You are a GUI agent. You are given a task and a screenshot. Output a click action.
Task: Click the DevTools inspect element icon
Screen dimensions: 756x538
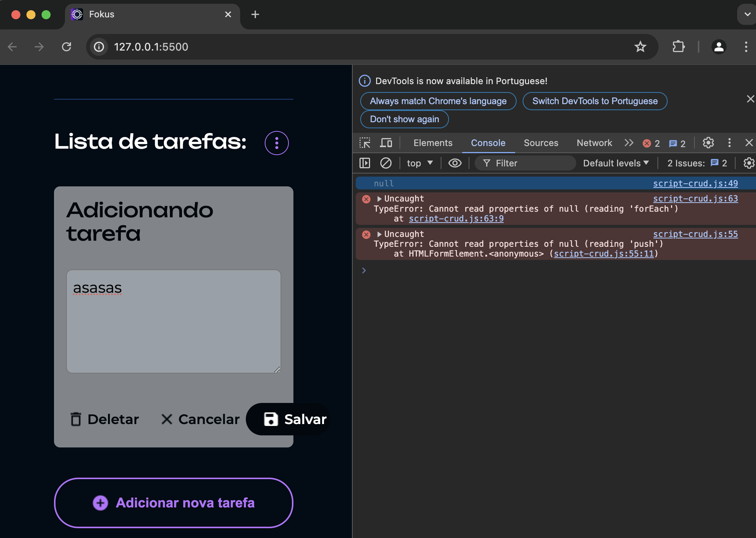(364, 143)
